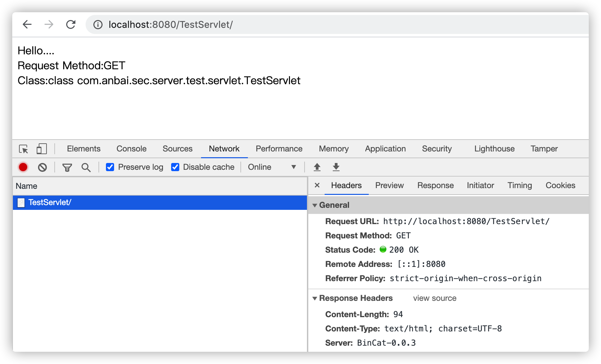The width and height of the screenshot is (601, 364).
Task: Collapse the Response Headers section
Action: click(315, 298)
